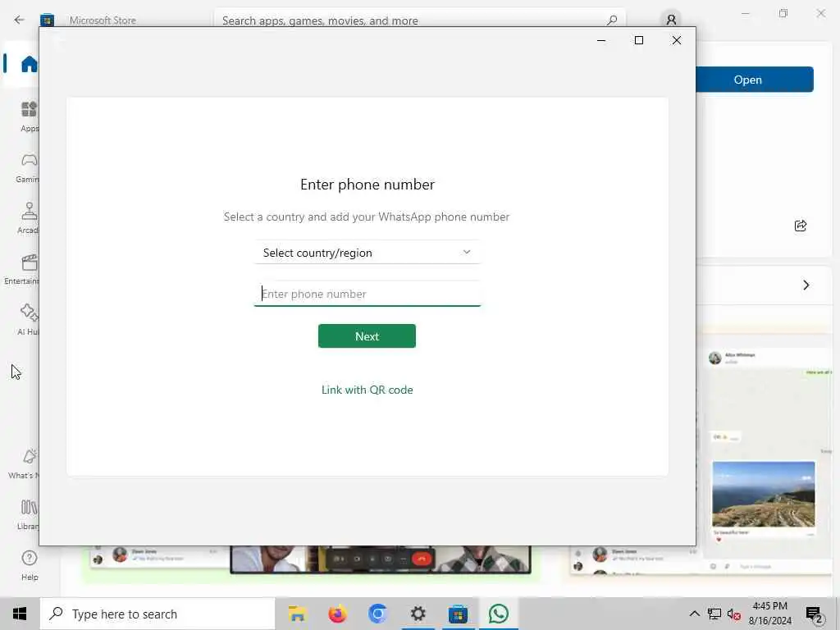
Task: Click the taskbar search box
Action: pos(157,614)
